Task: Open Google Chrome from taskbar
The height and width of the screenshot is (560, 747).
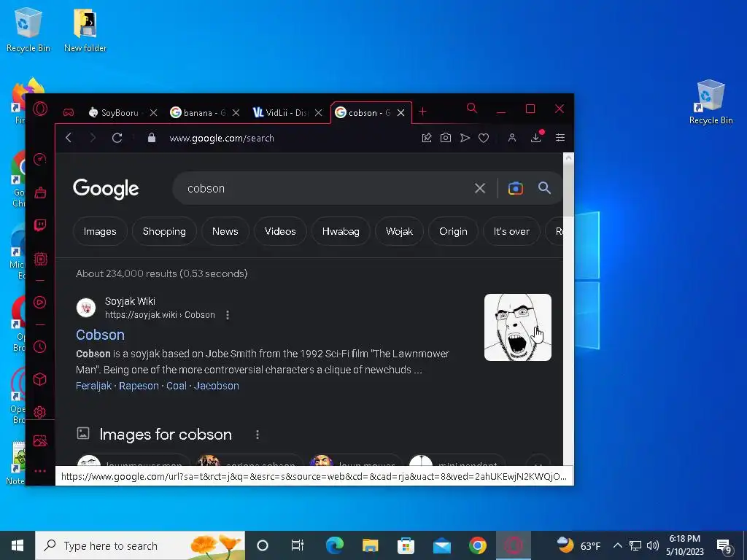Action: pos(477,545)
